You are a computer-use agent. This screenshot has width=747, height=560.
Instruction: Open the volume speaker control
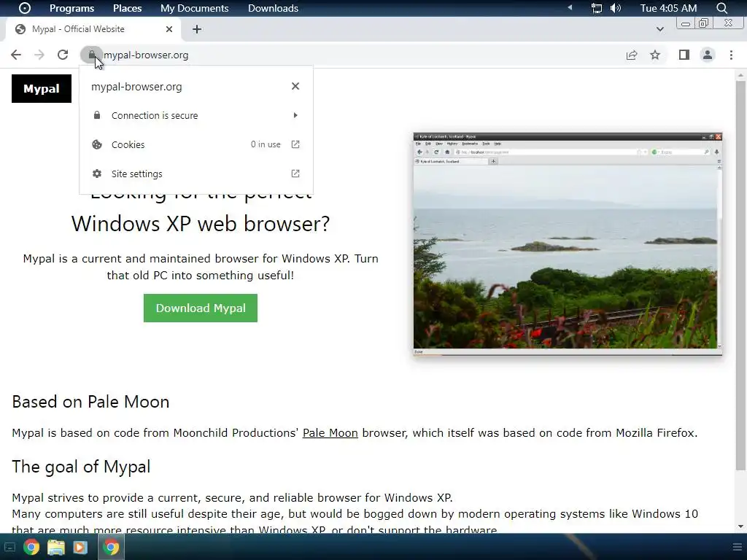click(x=616, y=8)
